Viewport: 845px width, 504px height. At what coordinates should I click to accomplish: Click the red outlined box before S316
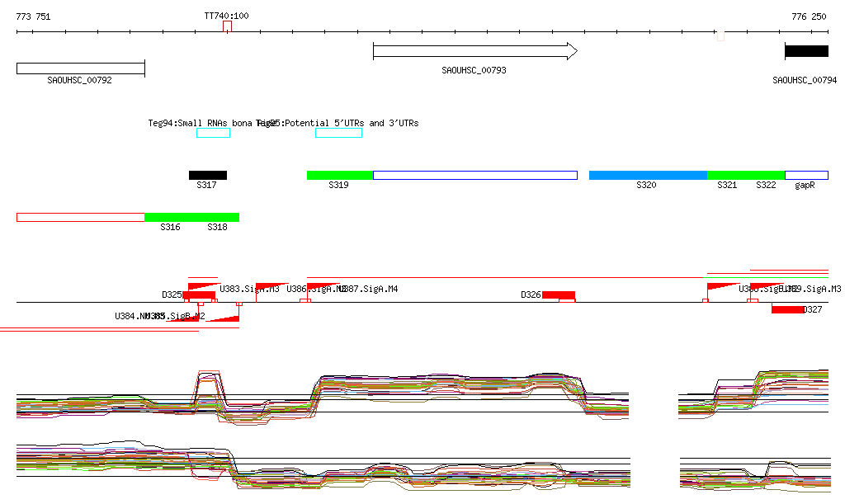tap(81, 217)
